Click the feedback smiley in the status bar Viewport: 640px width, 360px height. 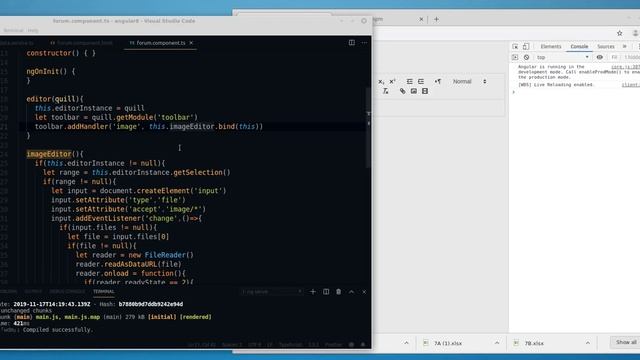(x=351, y=345)
